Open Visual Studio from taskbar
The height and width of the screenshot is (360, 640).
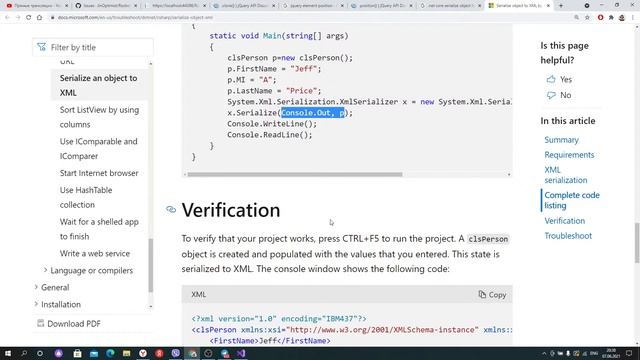[x=241, y=353]
